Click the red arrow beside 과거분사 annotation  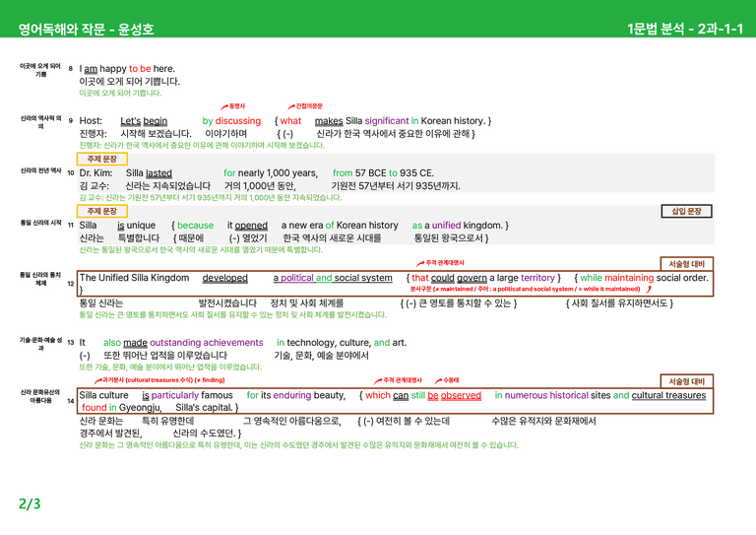click(x=98, y=380)
